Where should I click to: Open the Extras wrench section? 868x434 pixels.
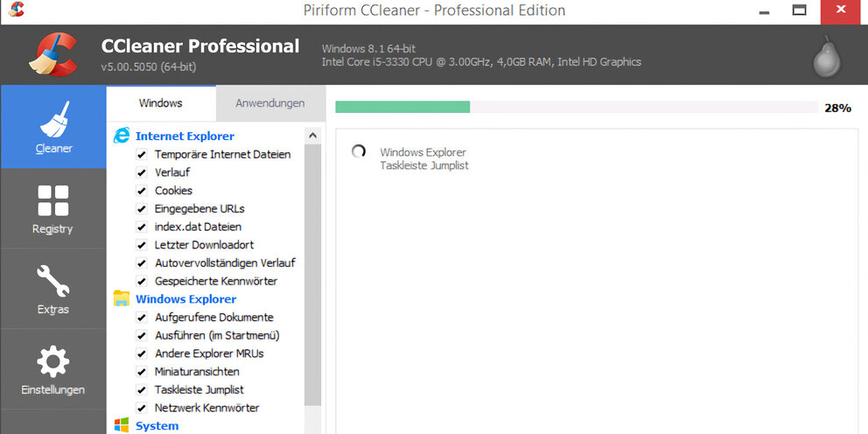coord(53,289)
